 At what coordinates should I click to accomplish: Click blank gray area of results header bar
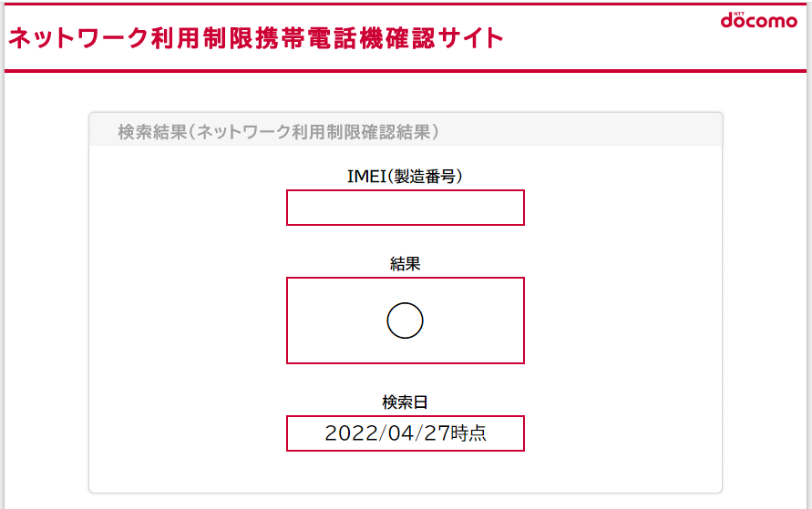pos(580,130)
